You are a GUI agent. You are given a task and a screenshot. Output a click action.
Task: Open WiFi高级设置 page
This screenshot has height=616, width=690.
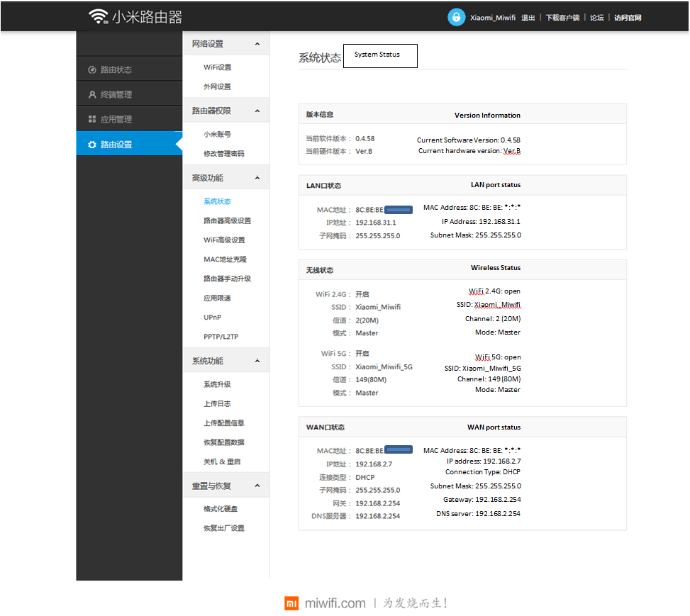[x=224, y=240]
